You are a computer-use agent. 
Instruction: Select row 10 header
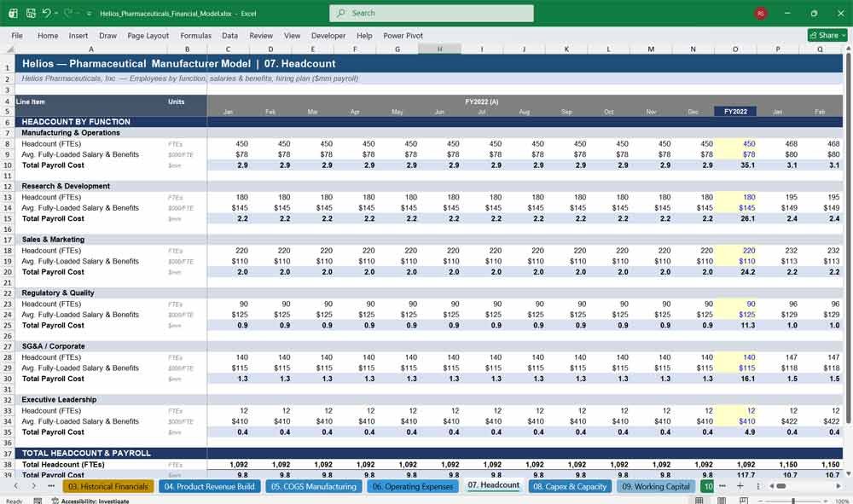pos(8,165)
